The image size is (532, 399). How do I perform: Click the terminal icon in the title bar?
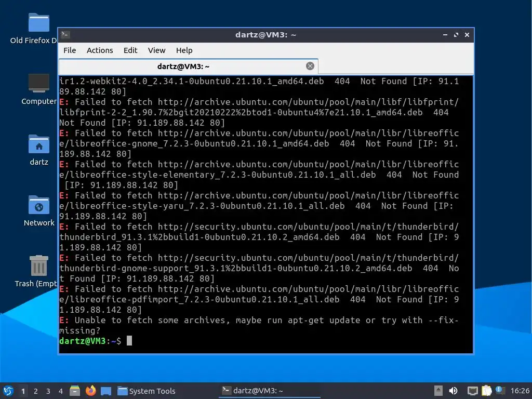[65, 35]
